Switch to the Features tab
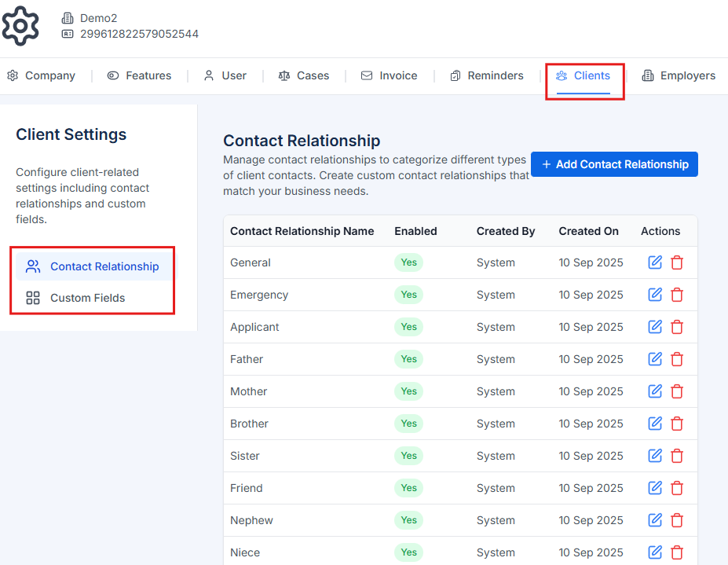This screenshot has width=728, height=565. 139,75
